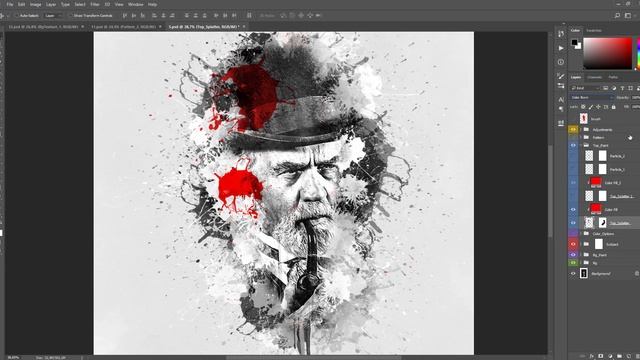Click the foreground black color swatch

[575, 42]
